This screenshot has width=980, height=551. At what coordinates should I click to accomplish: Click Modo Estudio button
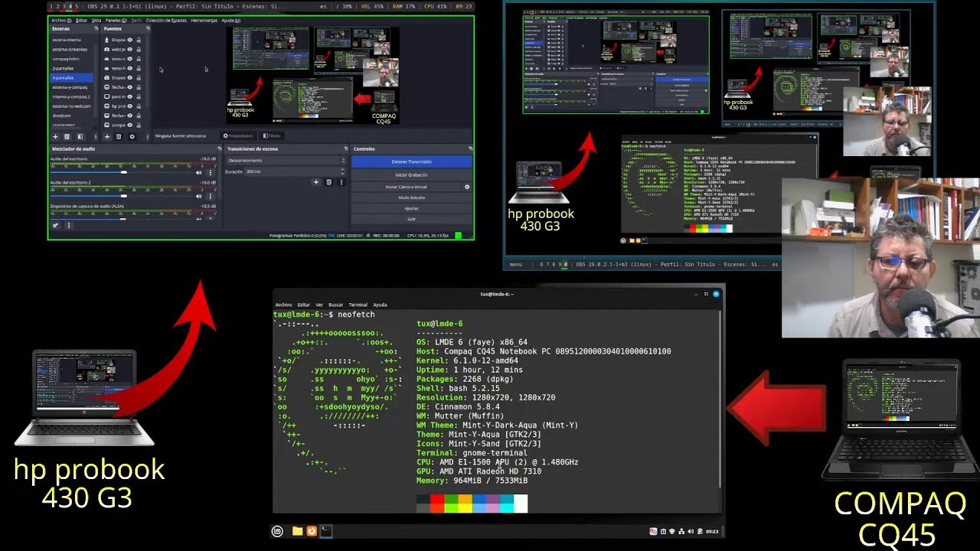(412, 197)
